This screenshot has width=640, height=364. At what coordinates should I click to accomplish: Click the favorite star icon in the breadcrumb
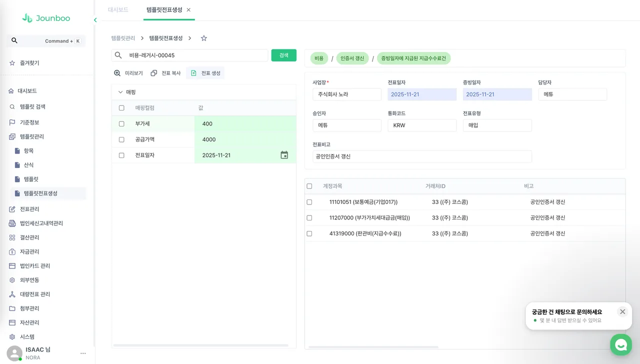point(203,38)
